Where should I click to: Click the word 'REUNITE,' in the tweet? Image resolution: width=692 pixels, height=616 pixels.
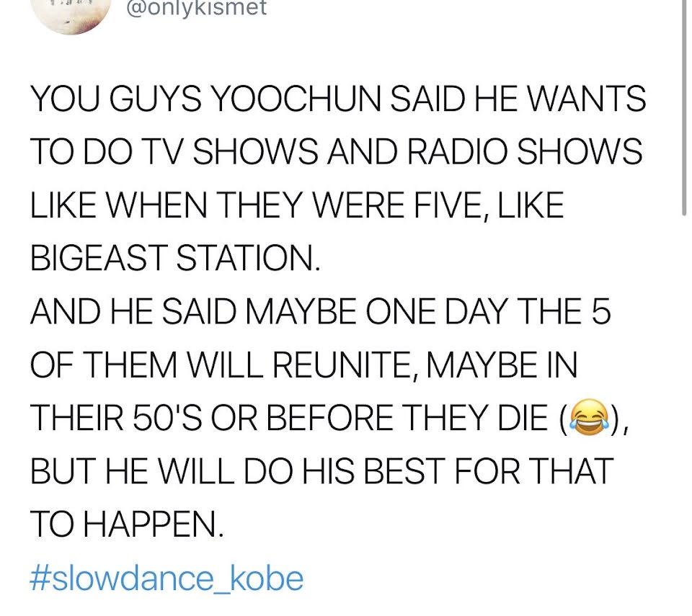pos(345,365)
